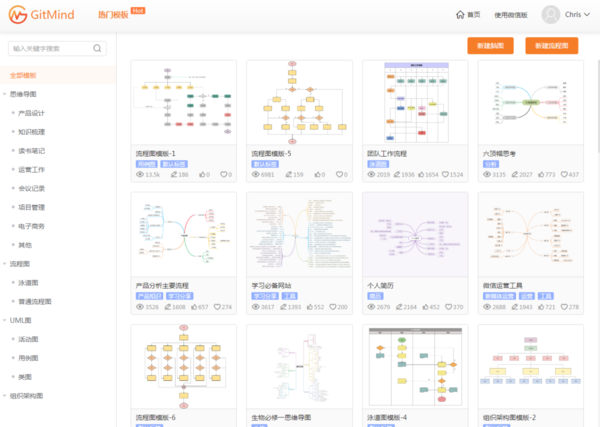Open the 泳道图模板-4 thumbnail
Screen dimensions: 600x427
click(x=415, y=367)
